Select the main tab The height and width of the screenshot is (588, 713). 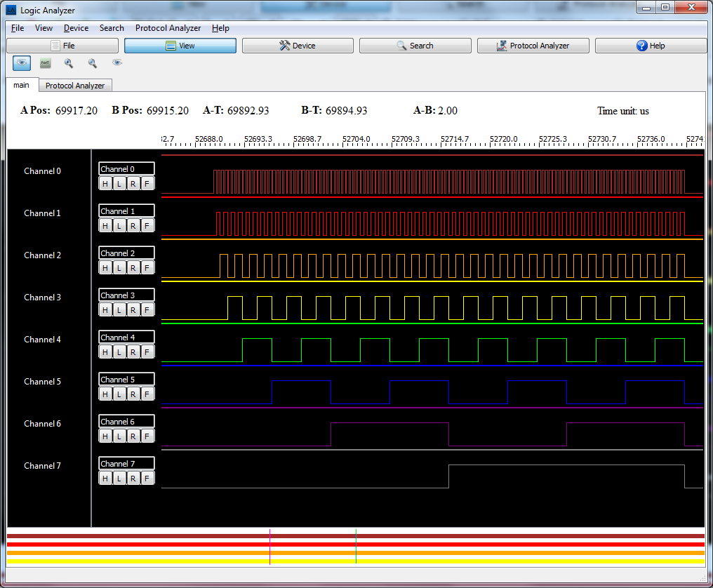tap(21, 85)
